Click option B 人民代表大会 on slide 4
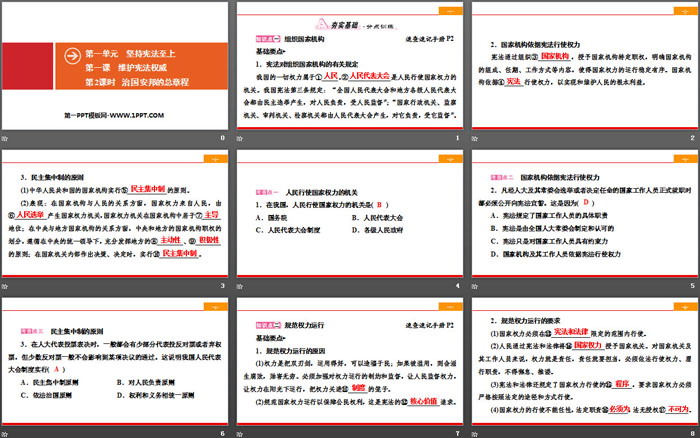This screenshot has height=438, width=700. [x=377, y=218]
